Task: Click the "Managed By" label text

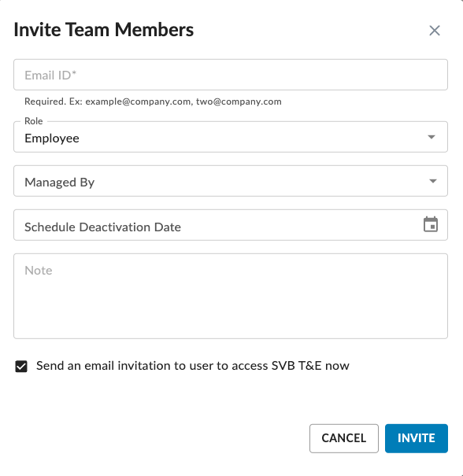Action: coord(60,183)
